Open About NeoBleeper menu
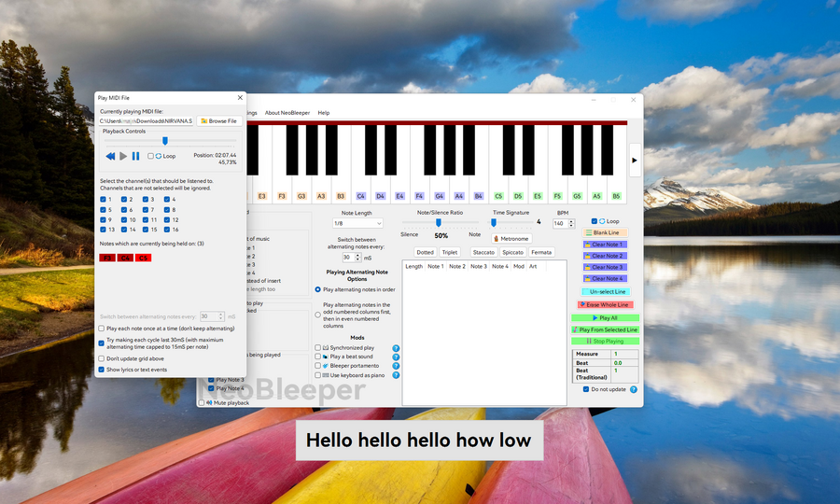 click(287, 113)
